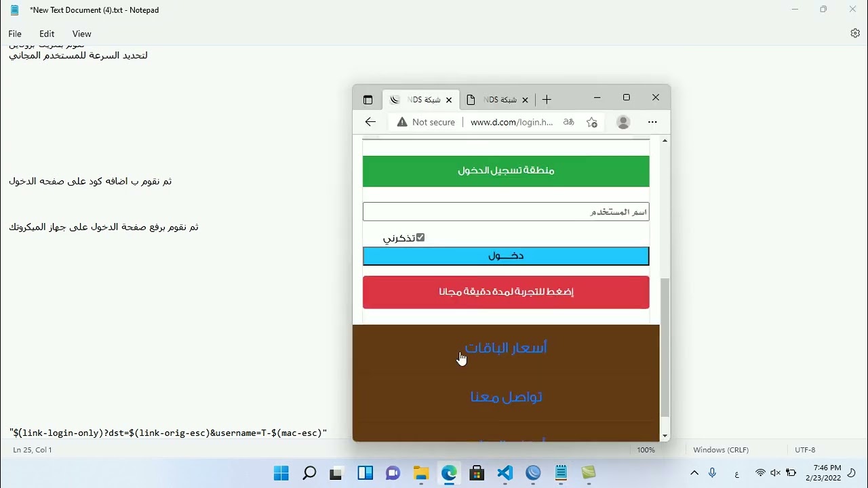Open a new tab in Edge
Viewport: 868px width, 488px height.
(x=547, y=100)
